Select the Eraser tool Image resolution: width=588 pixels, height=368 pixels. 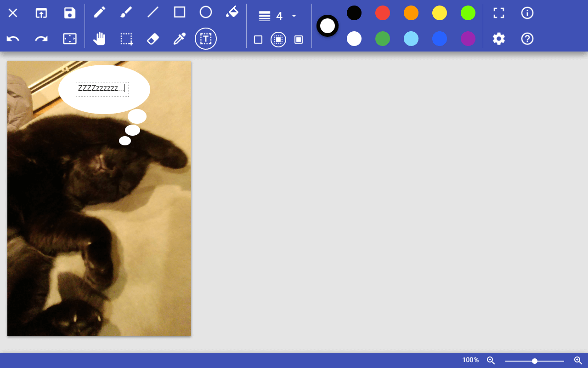(x=153, y=39)
